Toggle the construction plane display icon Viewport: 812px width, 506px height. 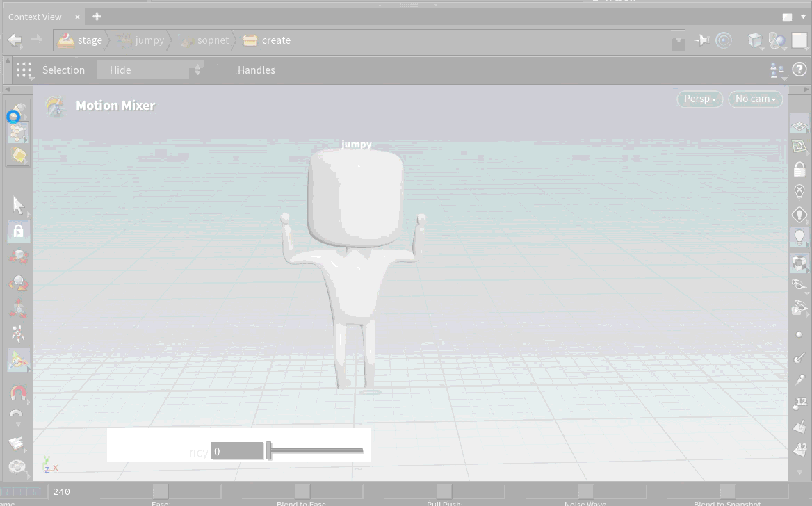point(799,147)
